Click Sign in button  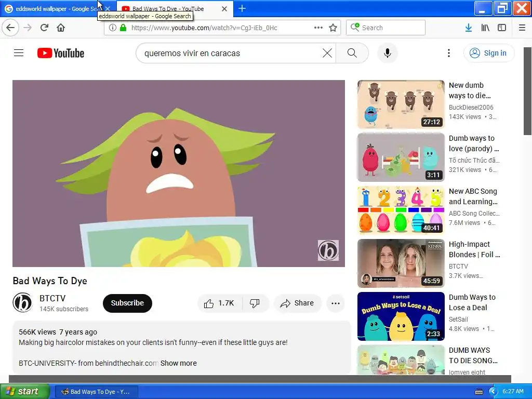(488, 53)
